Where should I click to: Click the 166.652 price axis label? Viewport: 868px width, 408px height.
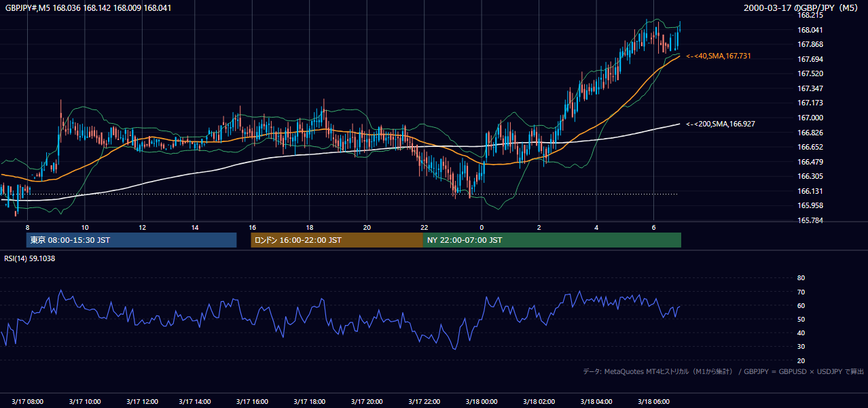810,147
